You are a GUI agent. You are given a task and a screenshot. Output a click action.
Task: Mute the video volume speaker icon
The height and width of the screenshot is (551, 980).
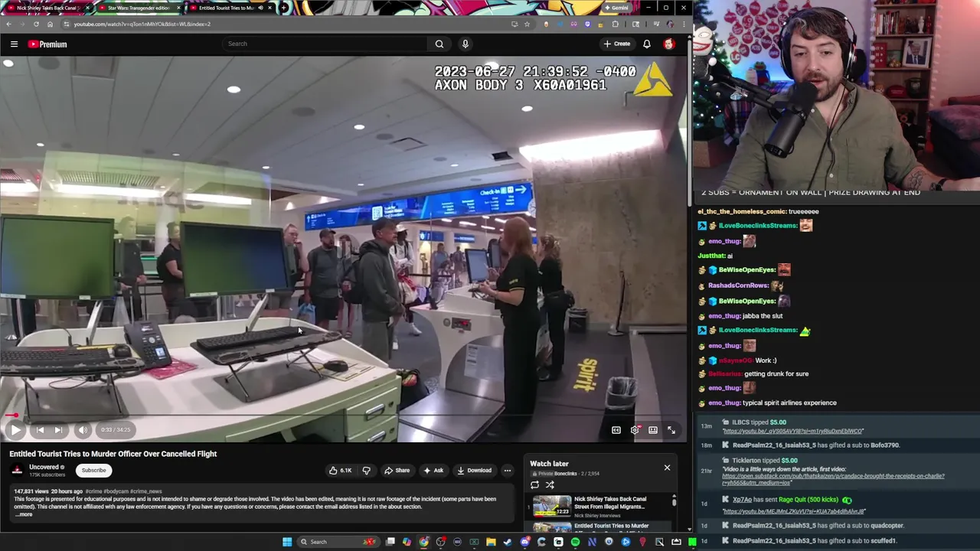click(83, 430)
